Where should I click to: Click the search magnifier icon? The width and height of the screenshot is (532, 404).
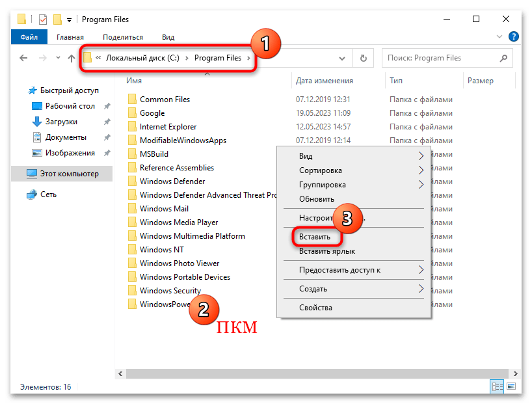(x=503, y=58)
